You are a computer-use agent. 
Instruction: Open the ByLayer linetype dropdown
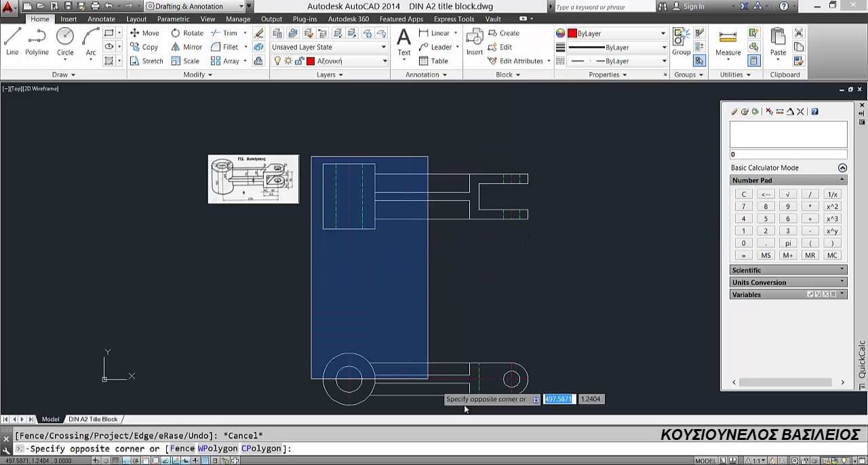click(x=617, y=61)
